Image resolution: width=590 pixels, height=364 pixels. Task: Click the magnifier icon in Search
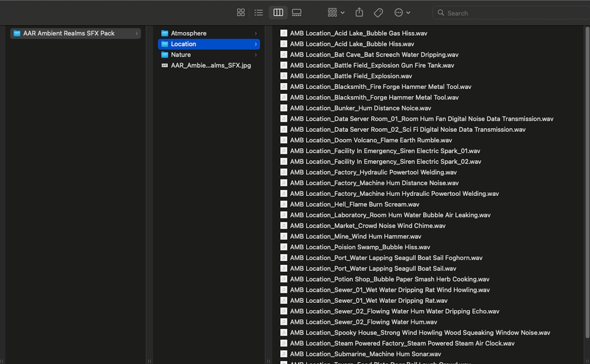point(441,13)
